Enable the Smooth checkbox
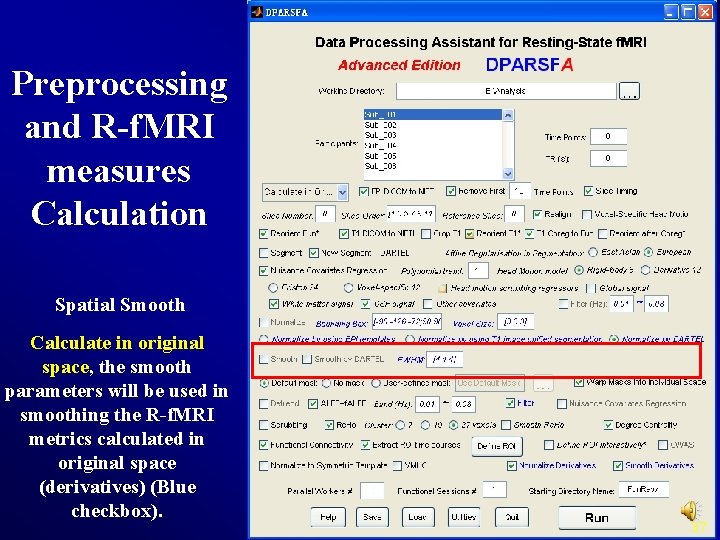The height and width of the screenshot is (540, 720). click(x=264, y=359)
